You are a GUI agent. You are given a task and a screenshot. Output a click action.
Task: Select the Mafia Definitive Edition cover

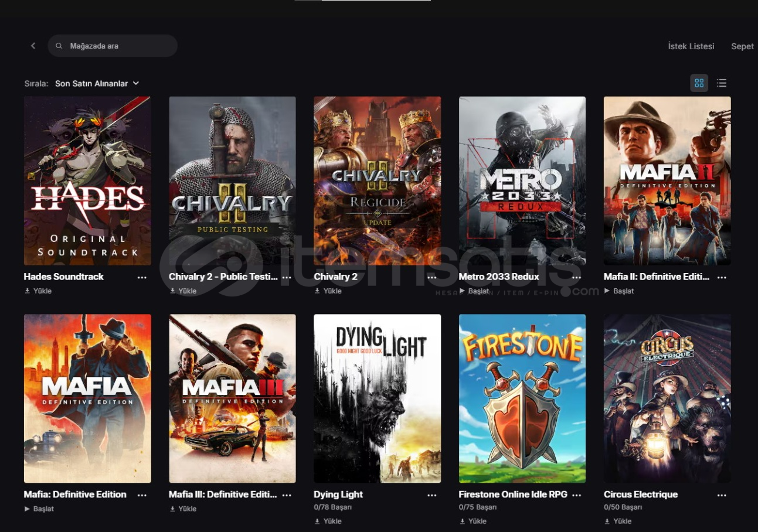click(87, 398)
